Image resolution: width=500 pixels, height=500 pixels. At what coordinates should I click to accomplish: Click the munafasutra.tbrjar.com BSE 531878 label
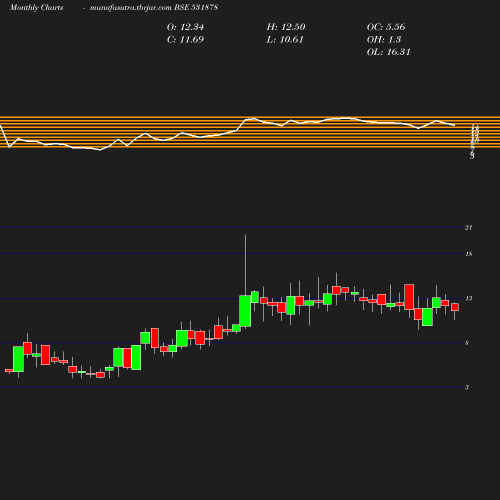[154, 8]
